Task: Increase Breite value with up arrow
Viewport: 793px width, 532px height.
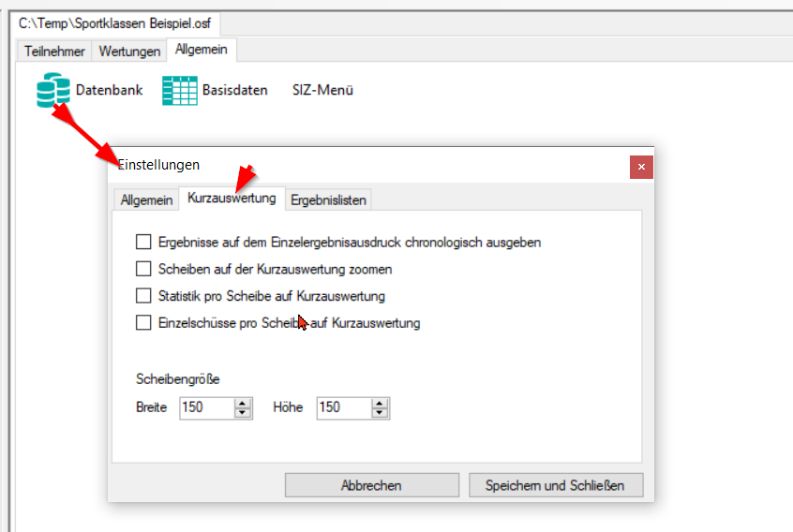Action: pyautogui.click(x=243, y=404)
